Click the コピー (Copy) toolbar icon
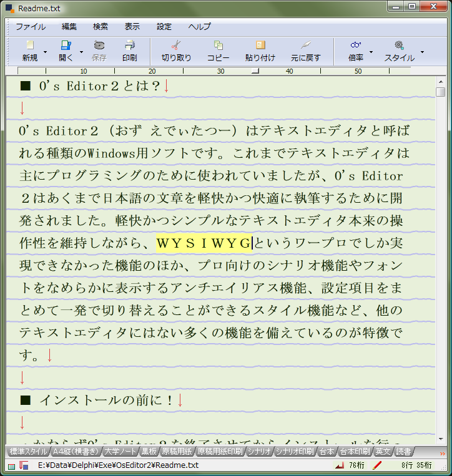The height and width of the screenshot is (476, 452). pos(219,46)
